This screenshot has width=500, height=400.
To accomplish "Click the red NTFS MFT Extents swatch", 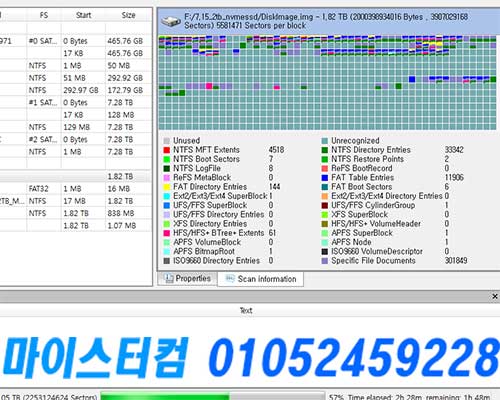I will (x=167, y=150).
